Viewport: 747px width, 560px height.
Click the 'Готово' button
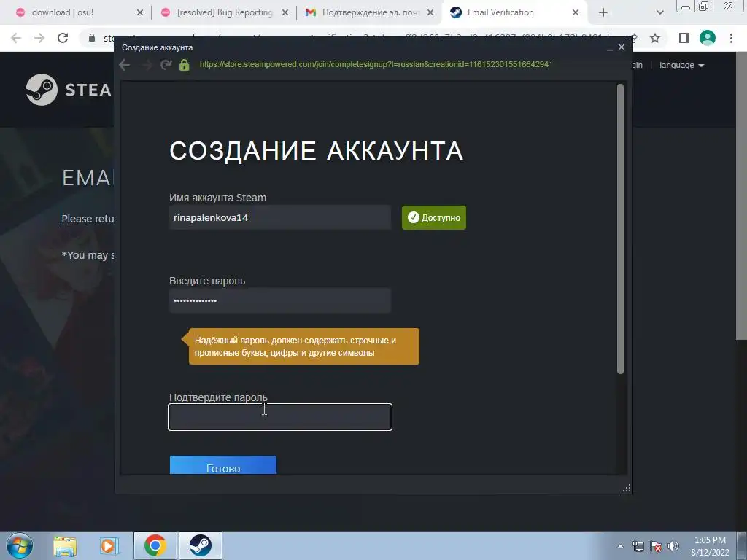click(223, 465)
